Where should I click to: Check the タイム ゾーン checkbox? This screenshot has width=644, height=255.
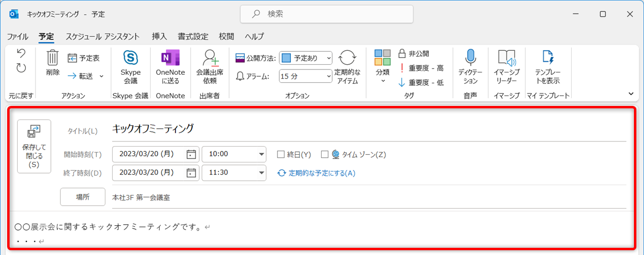point(325,154)
